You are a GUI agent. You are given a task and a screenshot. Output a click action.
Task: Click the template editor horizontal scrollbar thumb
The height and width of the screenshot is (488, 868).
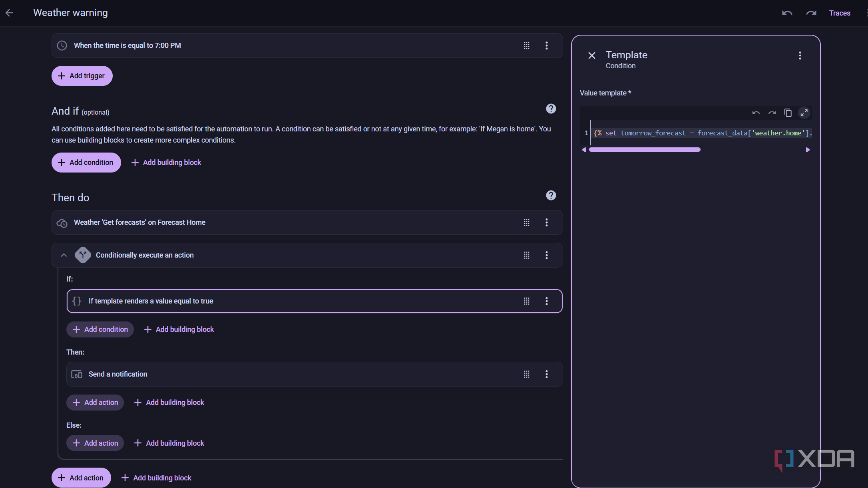click(x=645, y=150)
